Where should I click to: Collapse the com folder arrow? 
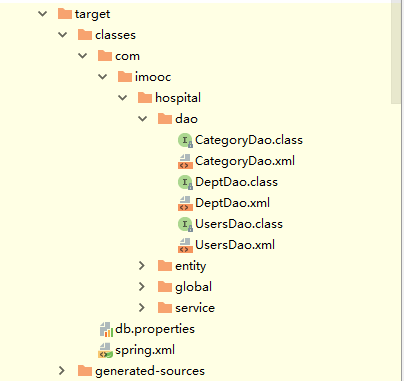tap(83, 56)
